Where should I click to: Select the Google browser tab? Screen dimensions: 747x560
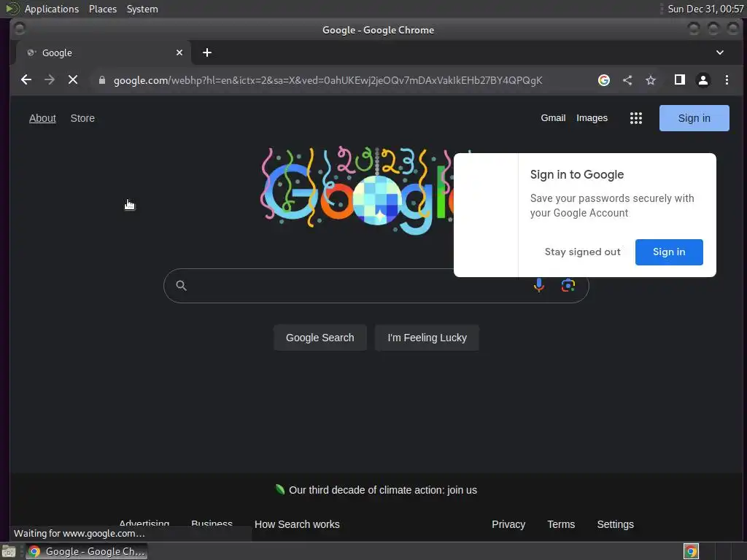click(104, 52)
